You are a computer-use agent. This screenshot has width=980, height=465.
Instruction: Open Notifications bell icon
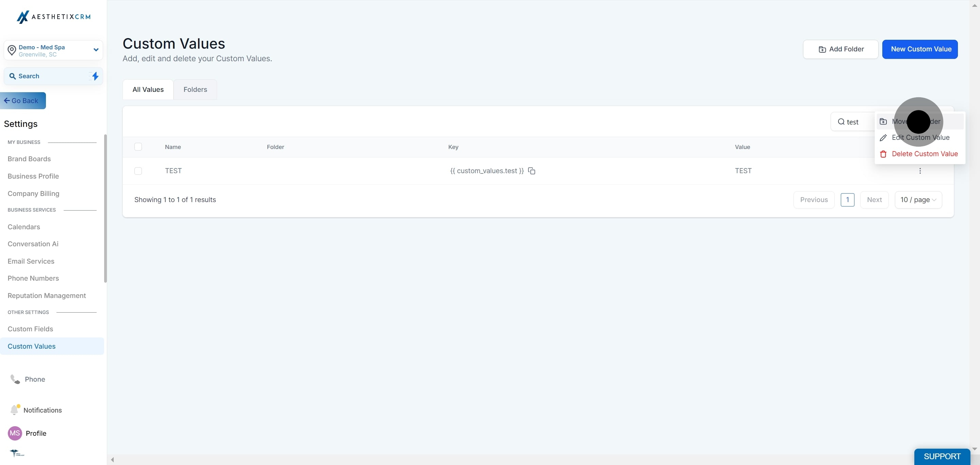[x=14, y=410]
